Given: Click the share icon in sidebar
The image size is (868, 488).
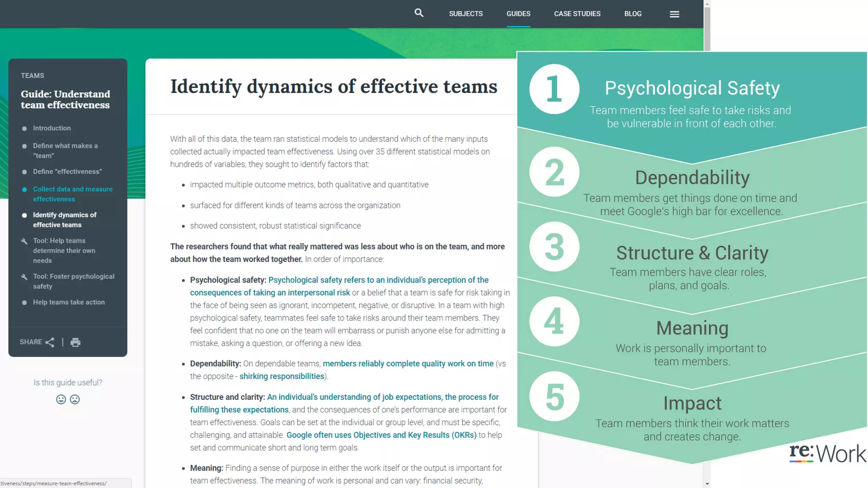Looking at the screenshot, I should [x=50, y=342].
